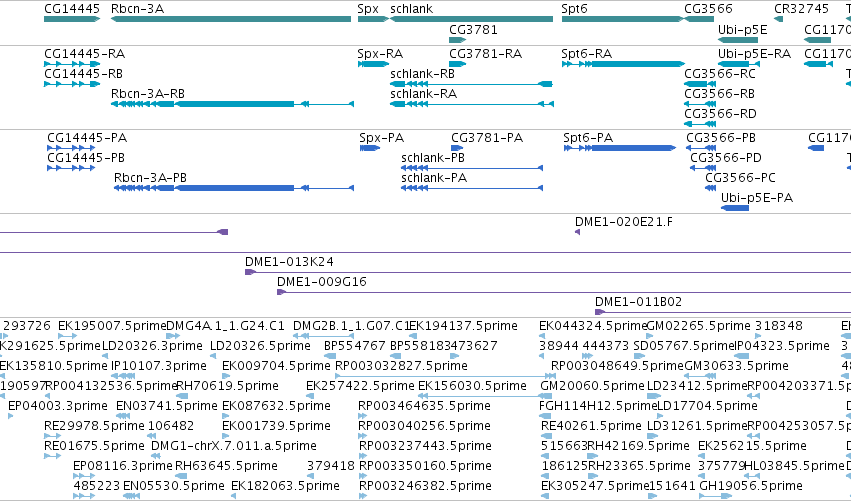Screen dimensions: 851x501
Task: Click the CG14445 gene label
Action: 72,9
